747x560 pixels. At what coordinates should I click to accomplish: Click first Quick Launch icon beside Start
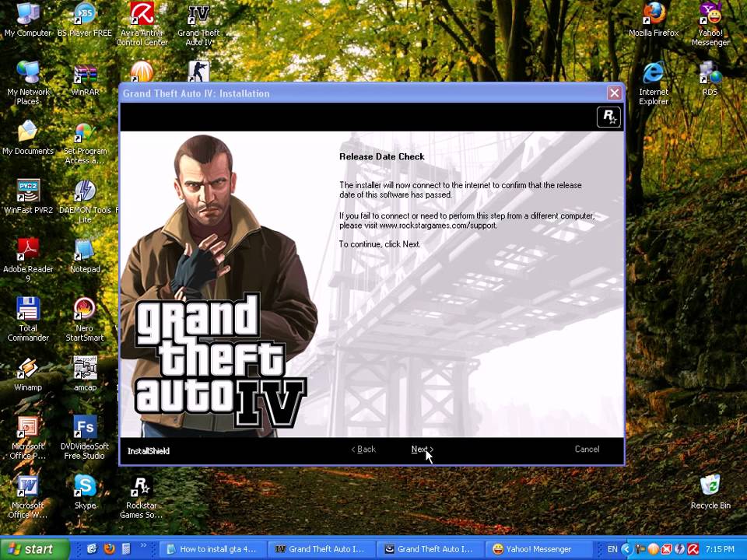pos(93,549)
